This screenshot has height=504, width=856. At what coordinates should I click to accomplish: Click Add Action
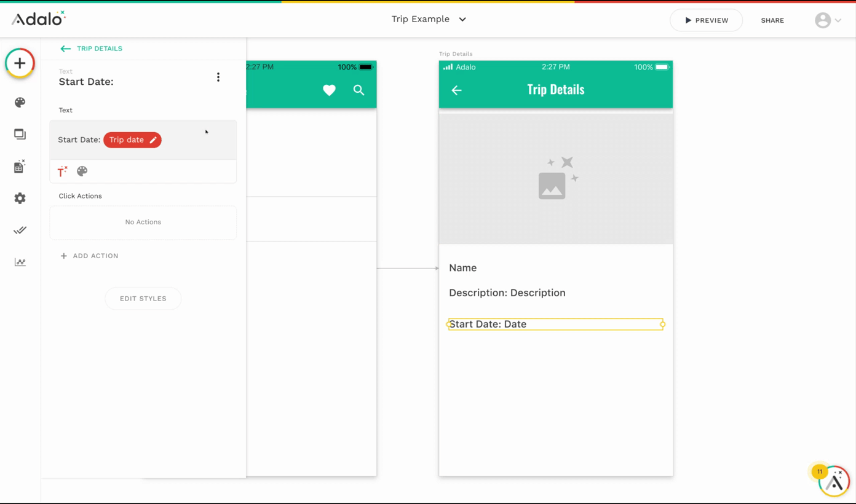[89, 256]
